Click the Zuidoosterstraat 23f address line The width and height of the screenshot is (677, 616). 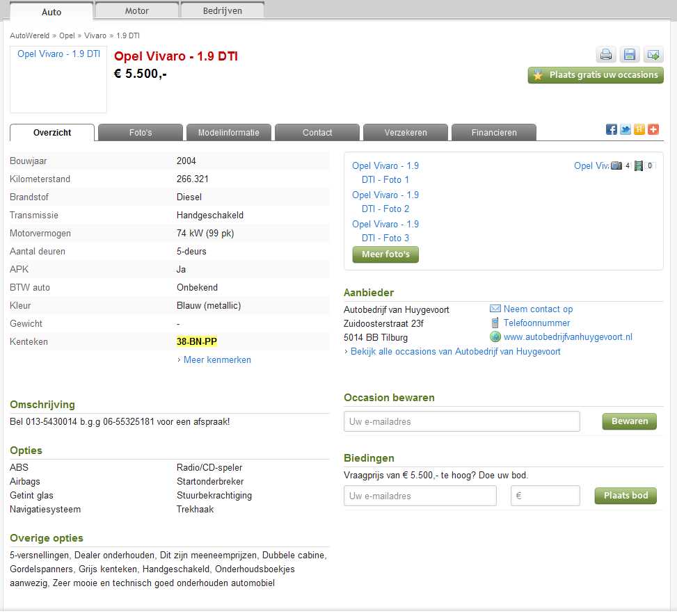(x=384, y=323)
